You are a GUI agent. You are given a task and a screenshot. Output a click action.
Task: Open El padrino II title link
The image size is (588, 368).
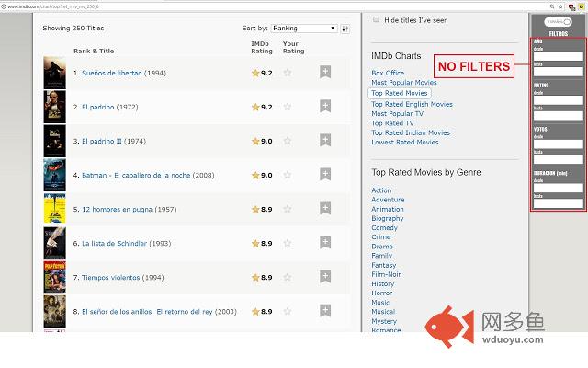point(102,141)
